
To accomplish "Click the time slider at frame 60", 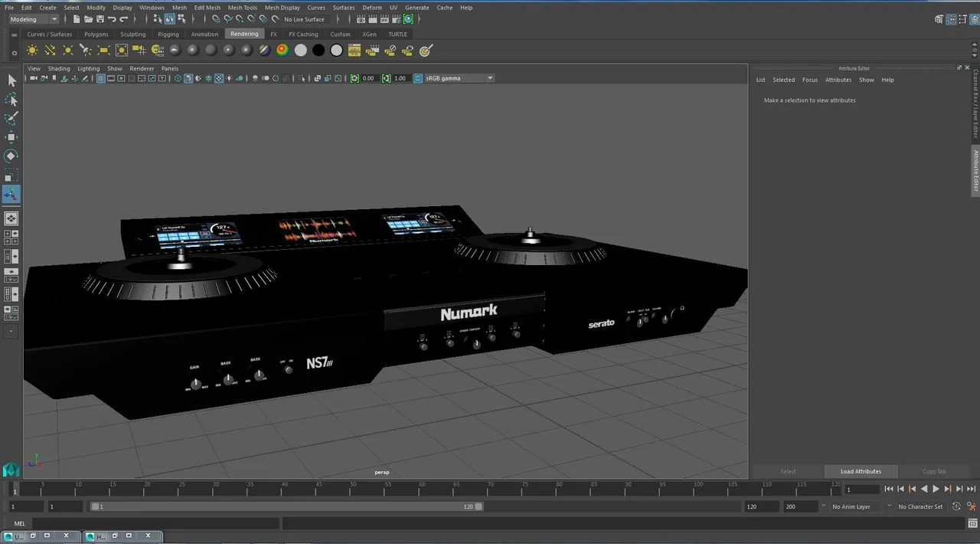I will point(420,489).
